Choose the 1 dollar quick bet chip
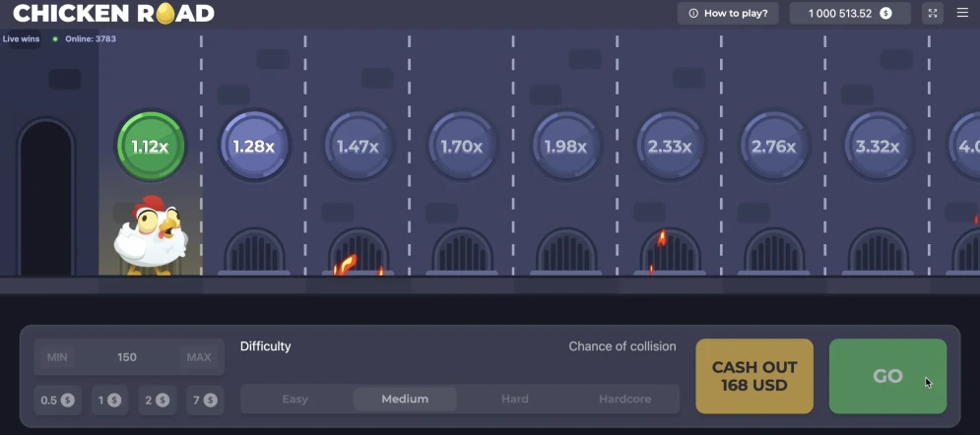Viewport: 980px width, 435px height. click(109, 400)
